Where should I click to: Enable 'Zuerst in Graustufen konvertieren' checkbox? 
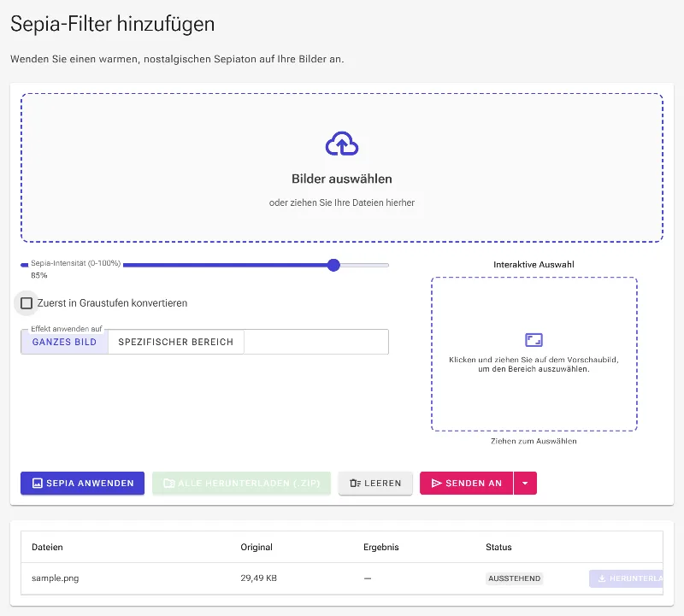[x=27, y=303]
